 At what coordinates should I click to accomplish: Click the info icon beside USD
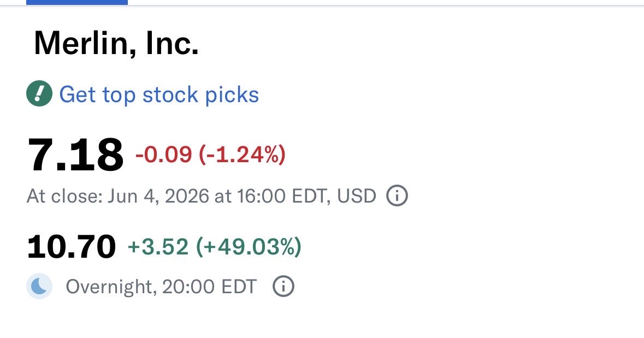[397, 195]
